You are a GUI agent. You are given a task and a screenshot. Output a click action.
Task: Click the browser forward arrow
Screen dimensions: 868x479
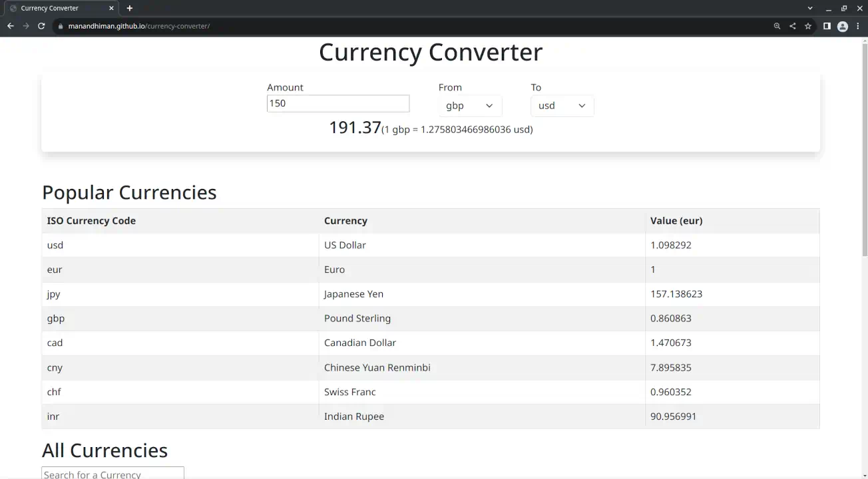(x=26, y=26)
